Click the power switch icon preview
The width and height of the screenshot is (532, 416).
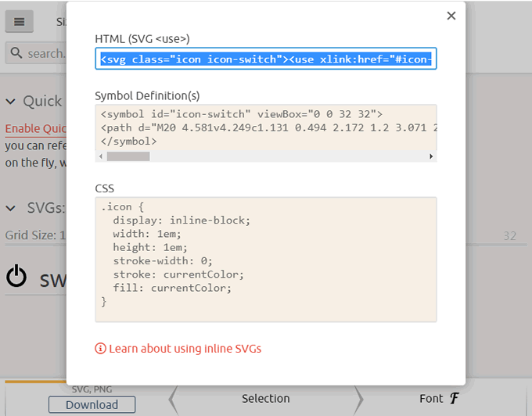coord(16,276)
